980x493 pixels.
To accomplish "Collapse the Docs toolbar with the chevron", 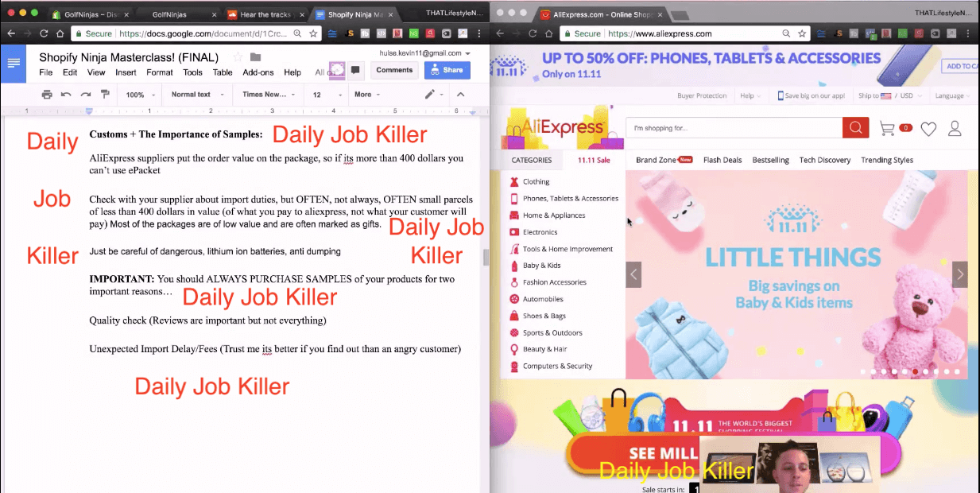I will click(x=459, y=95).
